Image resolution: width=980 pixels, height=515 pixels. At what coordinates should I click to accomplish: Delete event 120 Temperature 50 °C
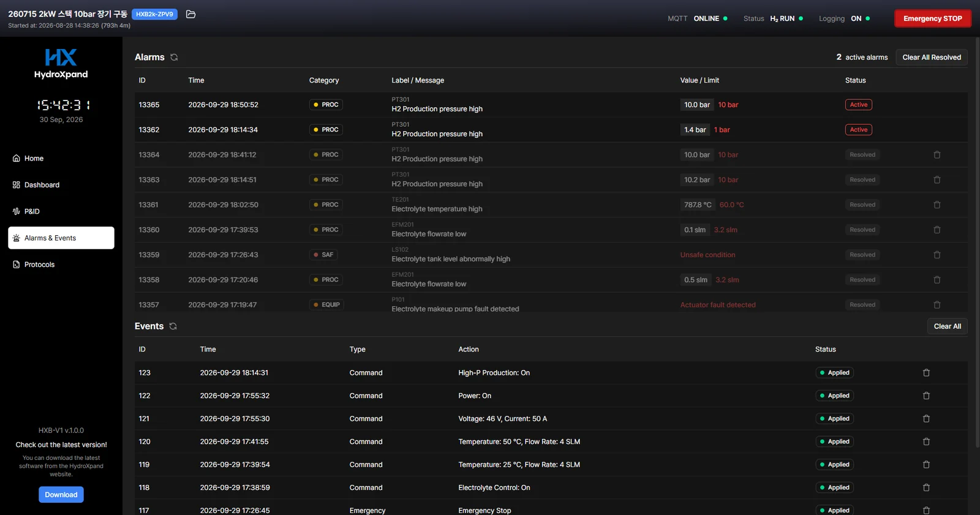[926, 442]
